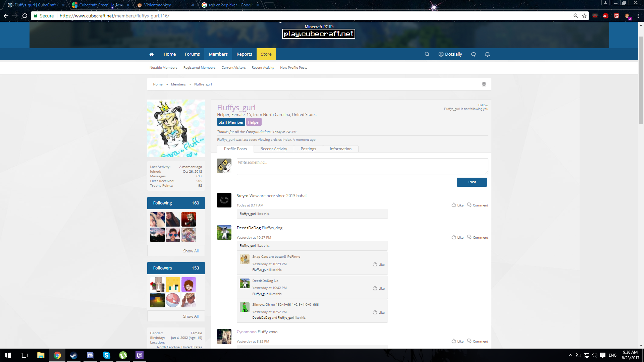Image resolution: width=644 pixels, height=362 pixels.
Task: Click the blue Post button
Action: pos(472,182)
